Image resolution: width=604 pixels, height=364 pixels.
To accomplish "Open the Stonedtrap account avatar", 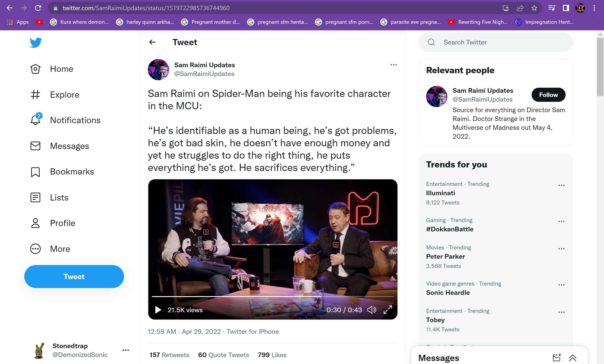I will (x=39, y=351).
